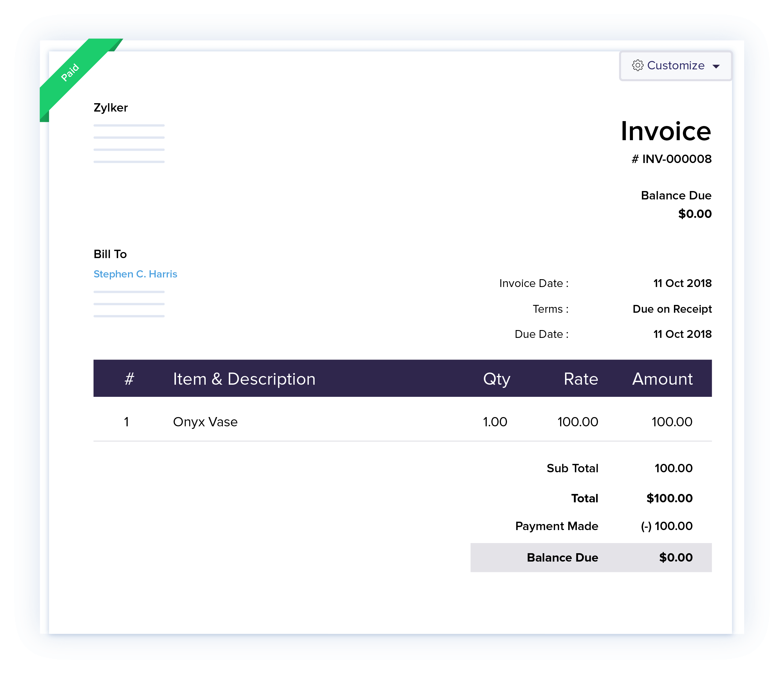Click the Qty column header
Viewport: 784px width, 674px height.
click(497, 379)
